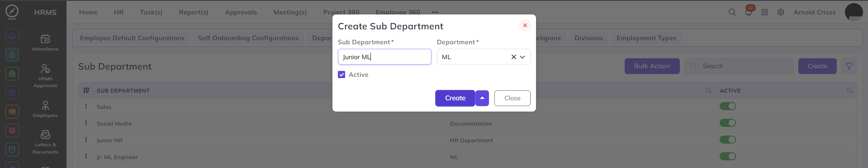Open the purple briefcase module icon
Viewport: 868px width, 168px height.
click(x=12, y=93)
